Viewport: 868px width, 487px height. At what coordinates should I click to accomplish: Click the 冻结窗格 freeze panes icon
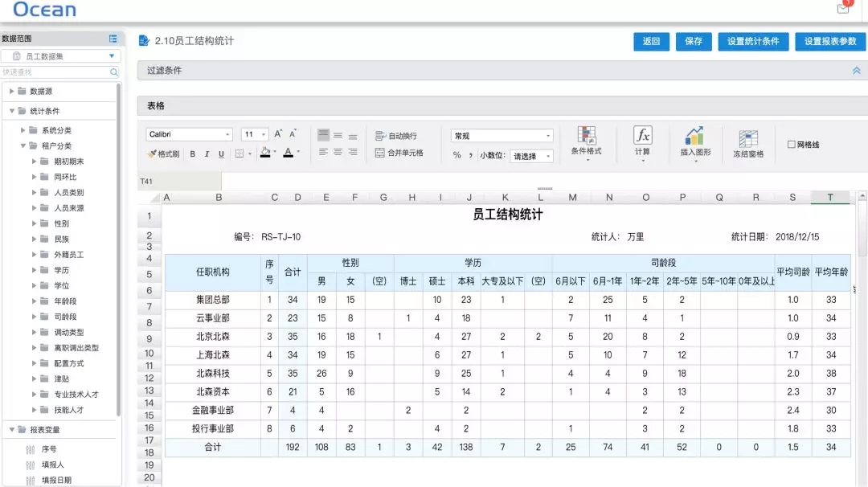[748, 139]
